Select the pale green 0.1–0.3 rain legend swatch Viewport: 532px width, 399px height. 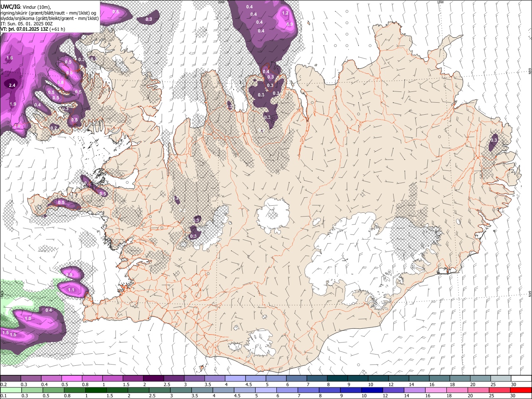tap(10, 390)
